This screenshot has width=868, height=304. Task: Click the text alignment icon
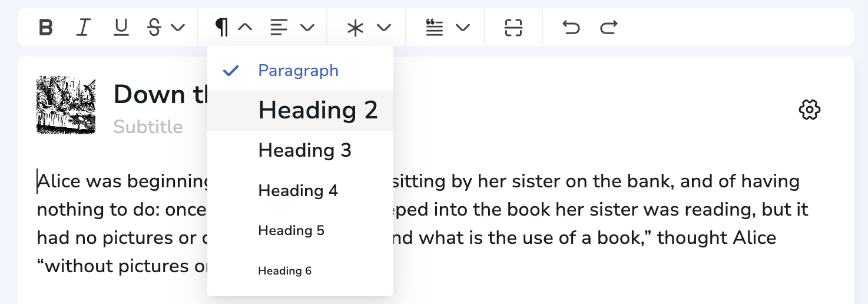(279, 28)
